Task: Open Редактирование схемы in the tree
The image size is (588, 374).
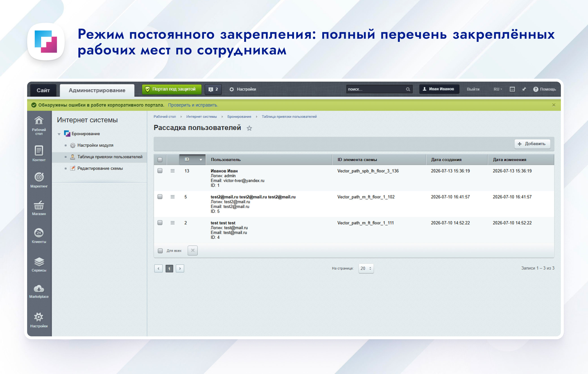Action: (100, 168)
